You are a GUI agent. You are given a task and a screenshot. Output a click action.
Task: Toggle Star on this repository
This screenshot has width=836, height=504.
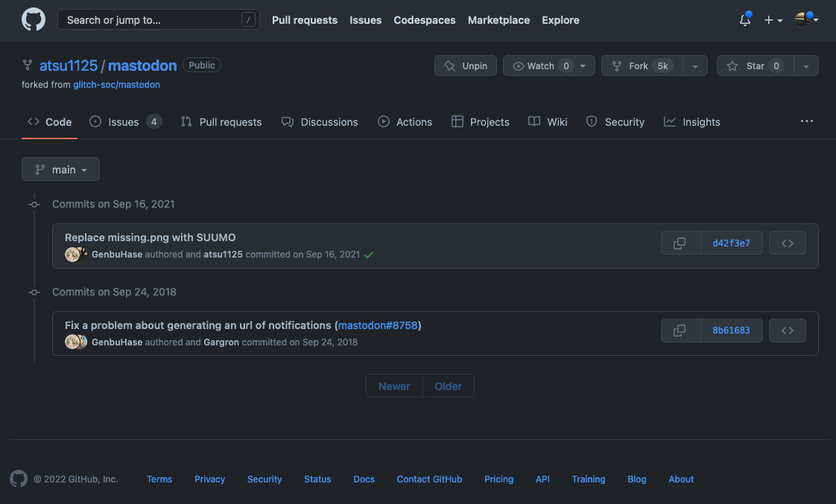click(x=755, y=66)
